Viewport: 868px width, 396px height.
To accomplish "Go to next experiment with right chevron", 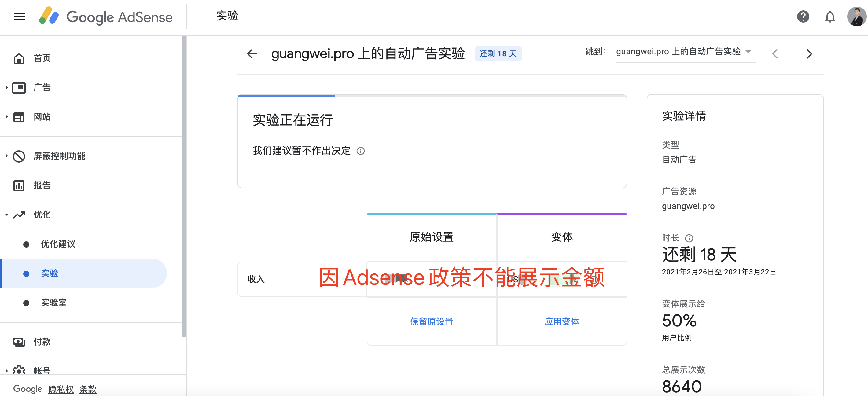I will tap(809, 53).
